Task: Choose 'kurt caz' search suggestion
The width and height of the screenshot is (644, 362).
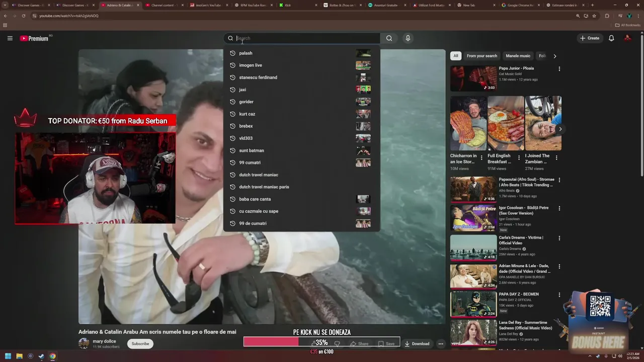Action: pyautogui.click(x=301, y=114)
